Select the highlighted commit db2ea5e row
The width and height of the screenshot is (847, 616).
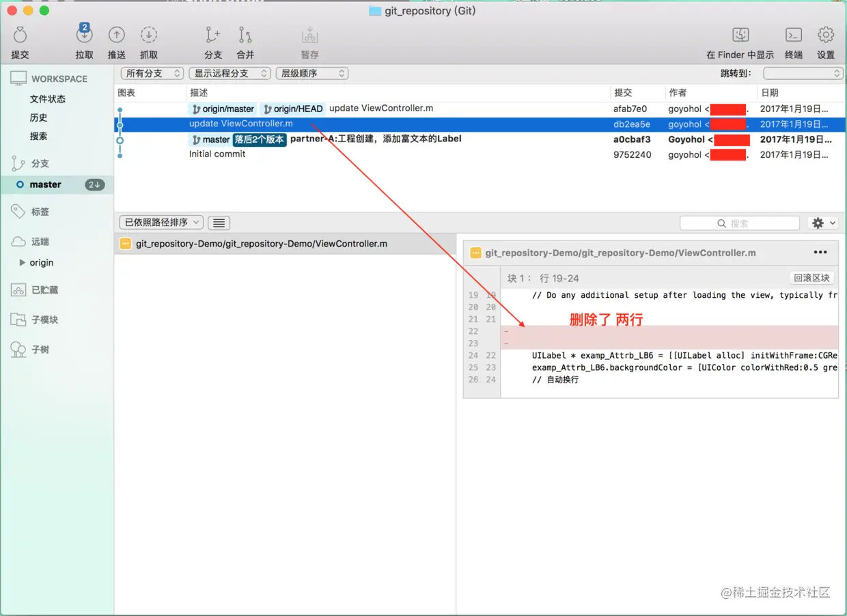(x=480, y=124)
